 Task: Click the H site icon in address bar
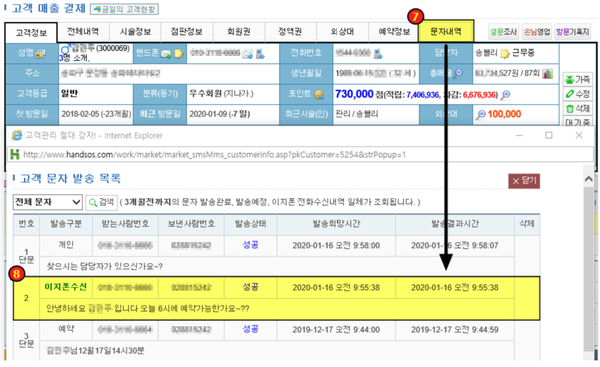pyautogui.click(x=15, y=154)
